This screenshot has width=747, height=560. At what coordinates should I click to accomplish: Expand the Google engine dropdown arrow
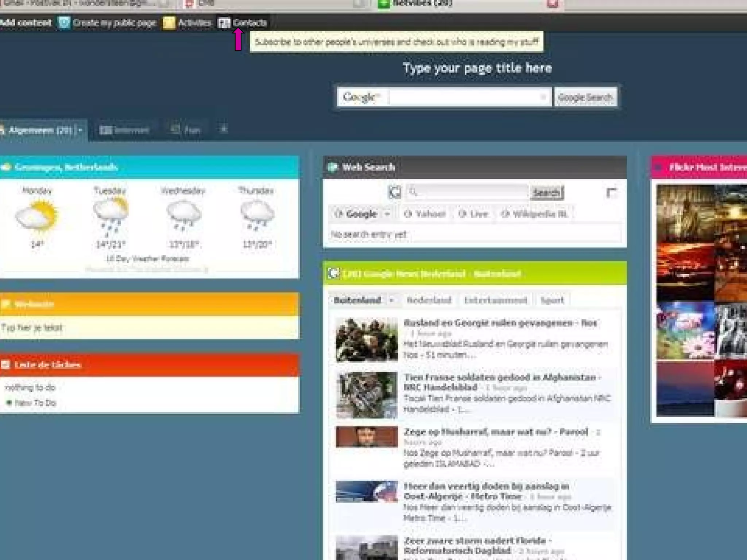point(387,214)
